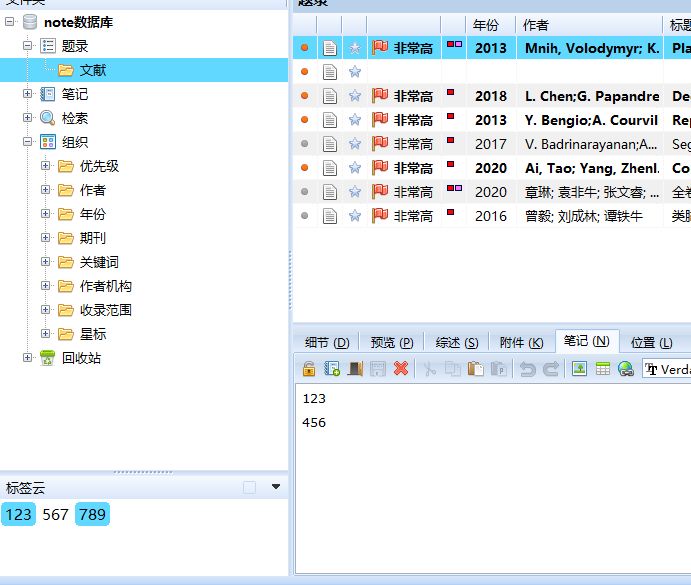Insert an image using the picture icon
The height and width of the screenshot is (585, 691).
[x=579, y=369]
